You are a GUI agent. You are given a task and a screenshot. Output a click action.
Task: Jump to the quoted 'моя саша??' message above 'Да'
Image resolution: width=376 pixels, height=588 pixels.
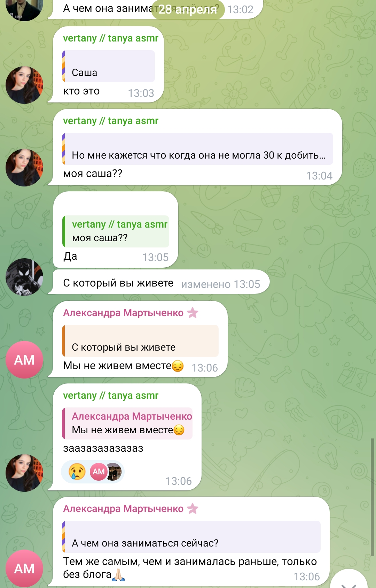(116, 231)
